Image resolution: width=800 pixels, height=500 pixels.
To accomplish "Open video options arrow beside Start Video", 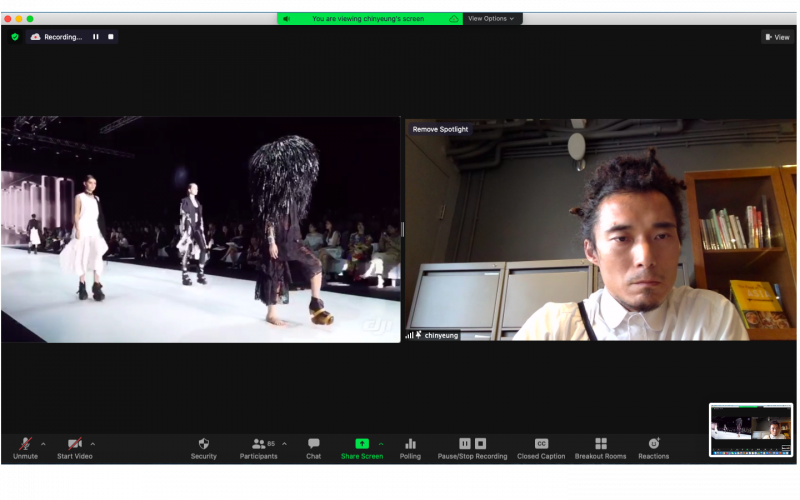I will point(93,444).
